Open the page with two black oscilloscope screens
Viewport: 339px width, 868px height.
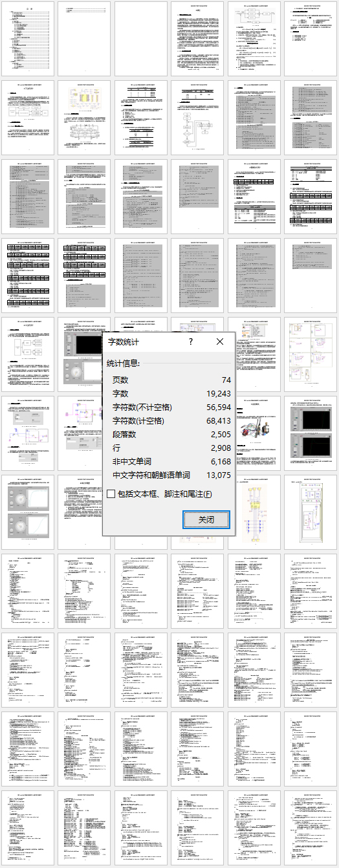point(310,433)
